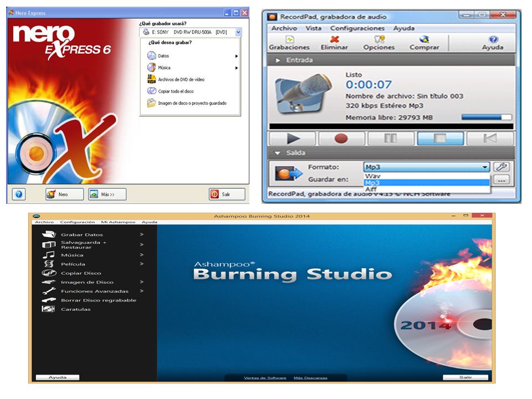Viewport: 532px width, 399px height.
Task: Go to the start in RecordPad
Action: coord(489,139)
